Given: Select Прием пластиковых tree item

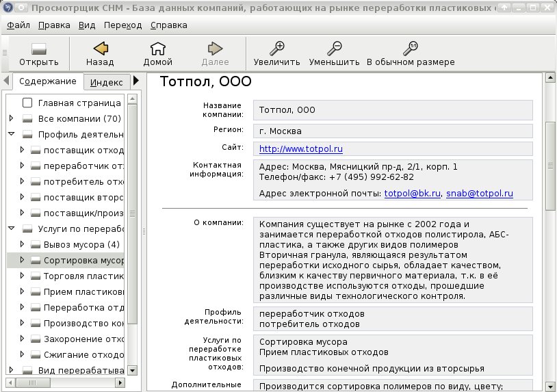Looking at the screenshot, I should point(84,292).
